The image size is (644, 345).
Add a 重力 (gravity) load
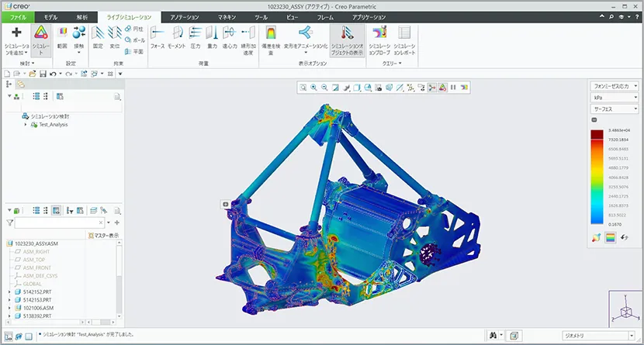click(212, 38)
